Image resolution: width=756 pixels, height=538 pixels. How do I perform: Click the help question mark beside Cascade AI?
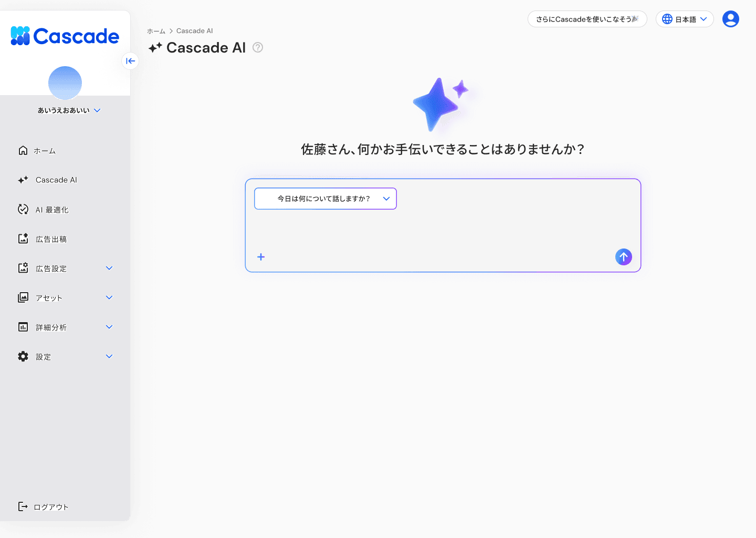pos(257,47)
